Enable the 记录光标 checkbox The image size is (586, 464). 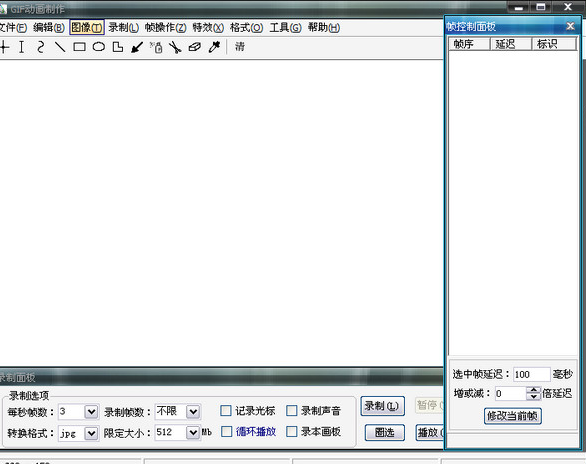click(x=226, y=411)
